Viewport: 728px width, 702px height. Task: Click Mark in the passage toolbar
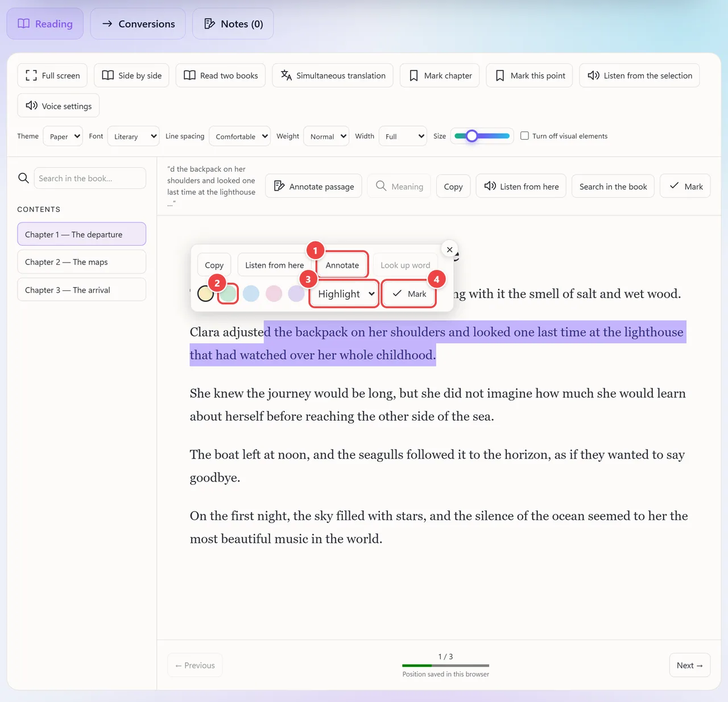(685, 186)
